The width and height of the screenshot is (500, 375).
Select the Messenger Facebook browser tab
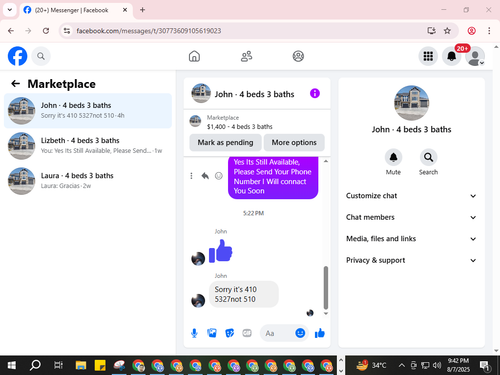[76, 10]
